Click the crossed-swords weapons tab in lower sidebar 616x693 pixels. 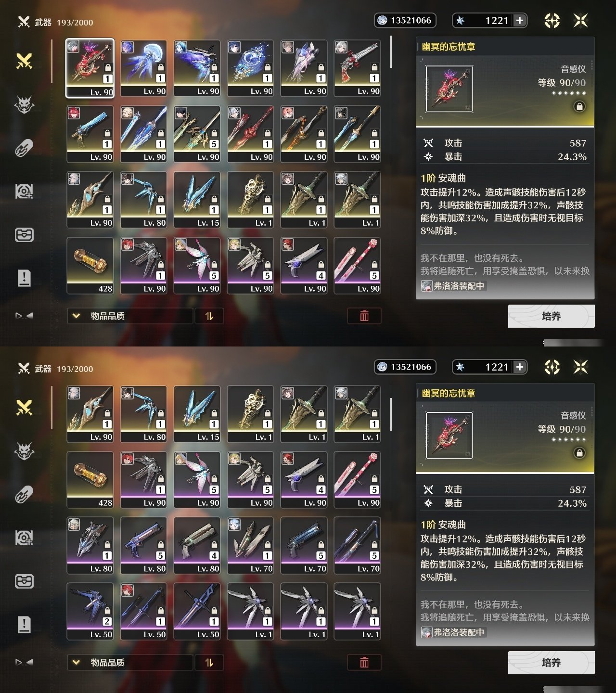[24, 408]
